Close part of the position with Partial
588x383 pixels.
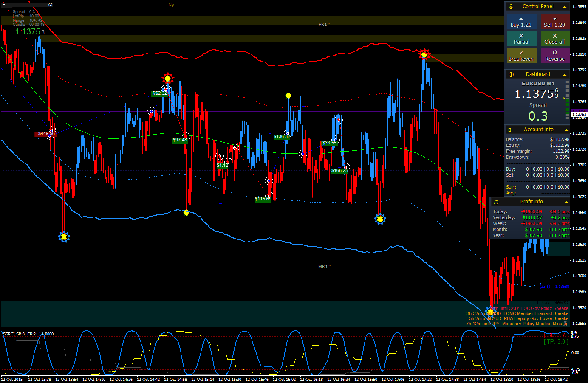coord(521,39)
